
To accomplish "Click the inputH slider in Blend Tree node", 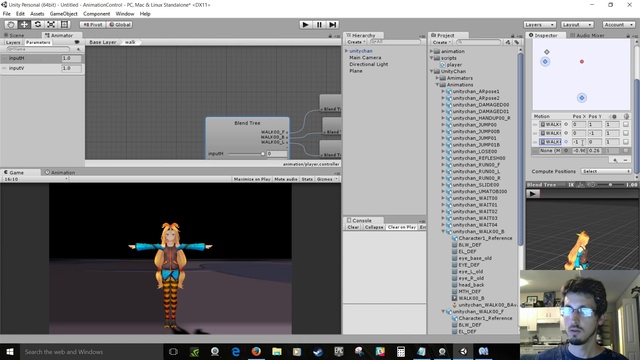I will [x=246, y=154].
